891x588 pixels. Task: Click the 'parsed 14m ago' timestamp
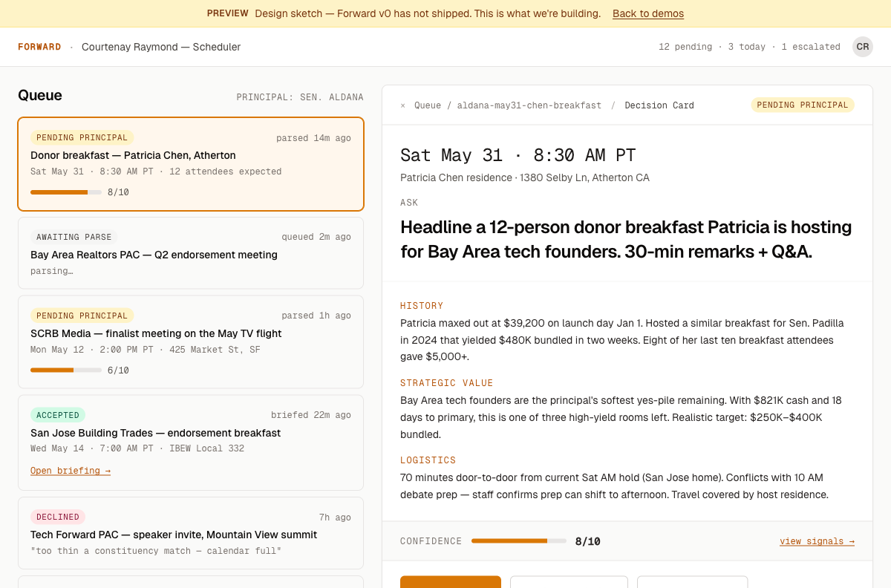313,138
